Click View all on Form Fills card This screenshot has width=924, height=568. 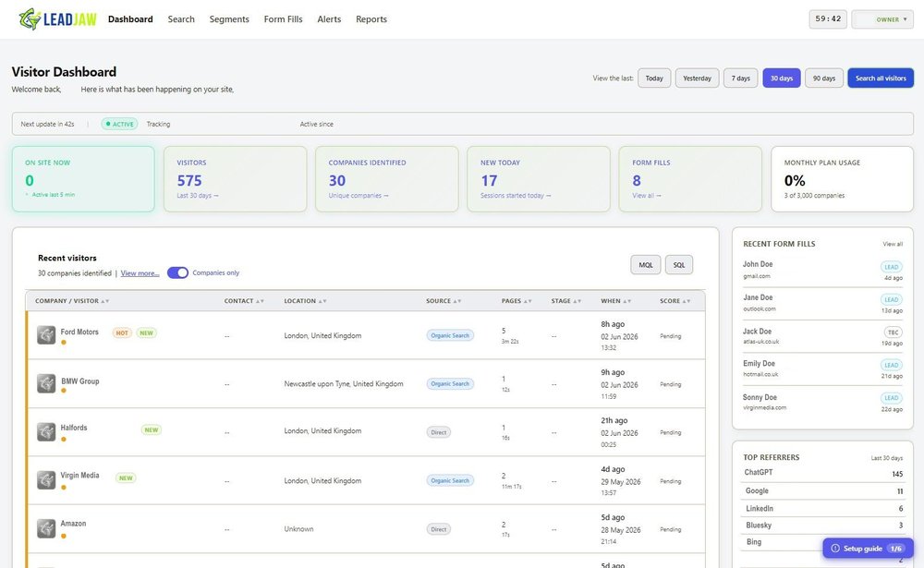647,196
